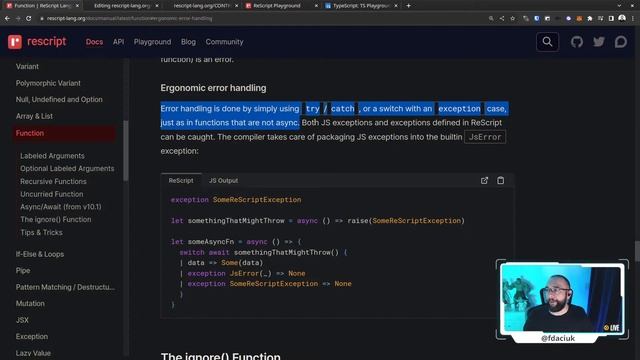Open the Docs nav item
Screen dimensions: 640x360
pyautogui.click(x=94, y=42)
